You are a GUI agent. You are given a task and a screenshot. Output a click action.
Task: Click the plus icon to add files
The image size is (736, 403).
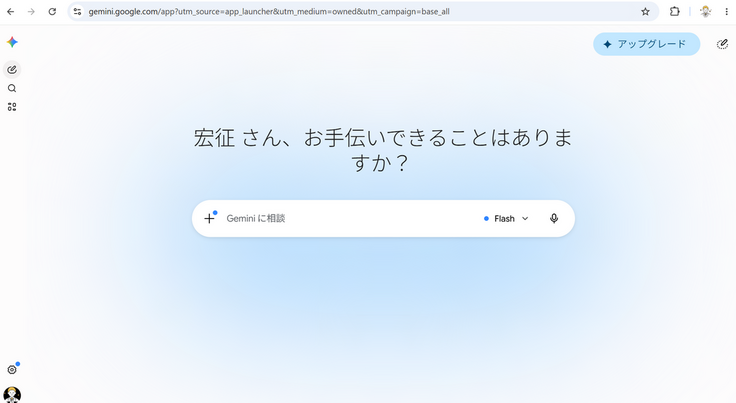click(209, 218)
